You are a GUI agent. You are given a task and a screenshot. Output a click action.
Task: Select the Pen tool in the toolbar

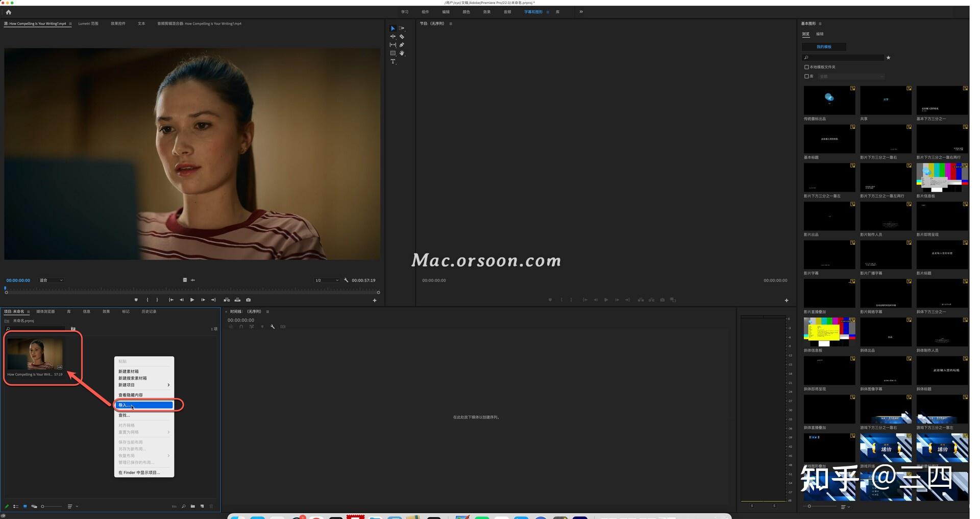tap(402, 45)
